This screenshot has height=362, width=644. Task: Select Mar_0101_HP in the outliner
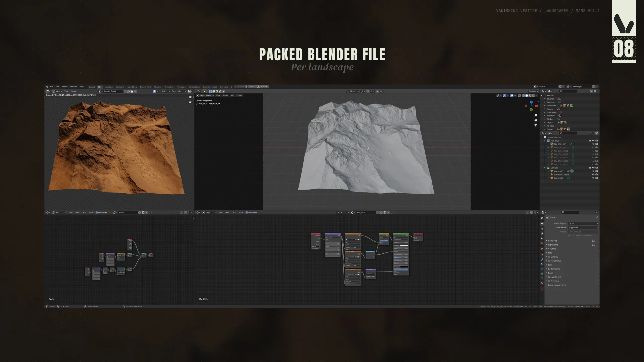(560, 144)
